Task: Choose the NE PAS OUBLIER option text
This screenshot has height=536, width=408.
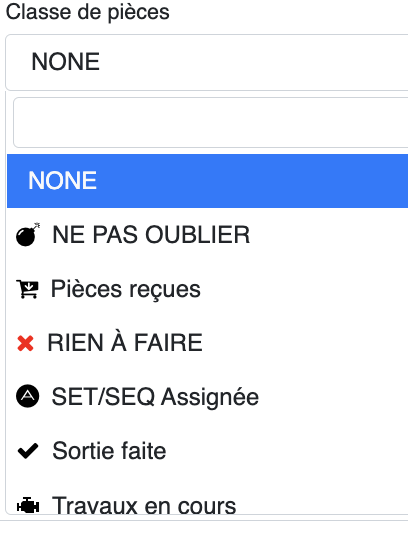Action: click(x=151, y=235)
